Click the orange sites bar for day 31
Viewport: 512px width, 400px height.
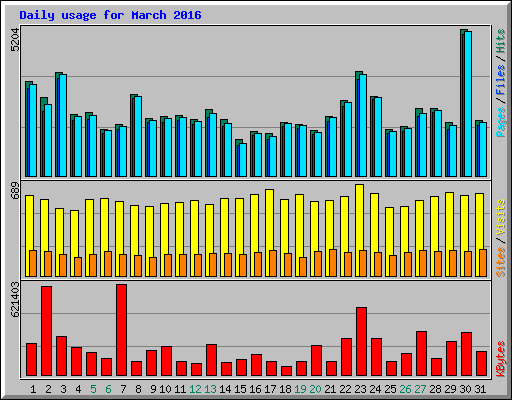[483, 263]
